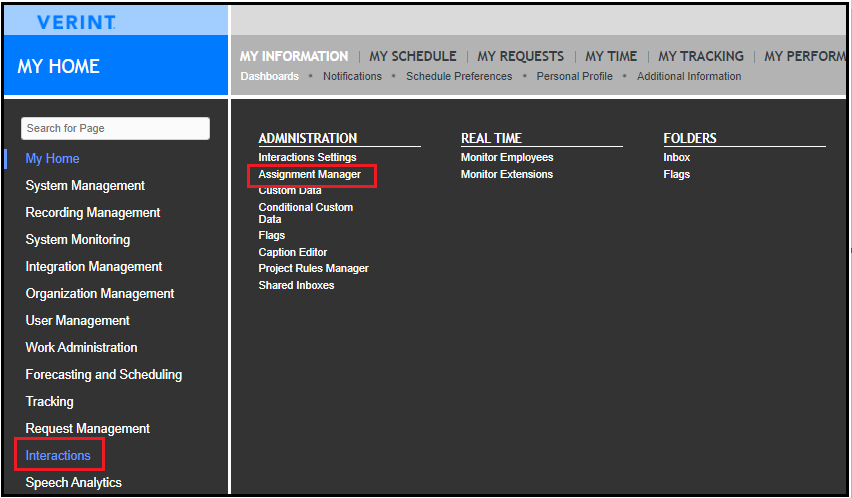The width and height of the screenshot is (852, 498).
Task: Open Flags under Administration
Action: coord(272,236)
